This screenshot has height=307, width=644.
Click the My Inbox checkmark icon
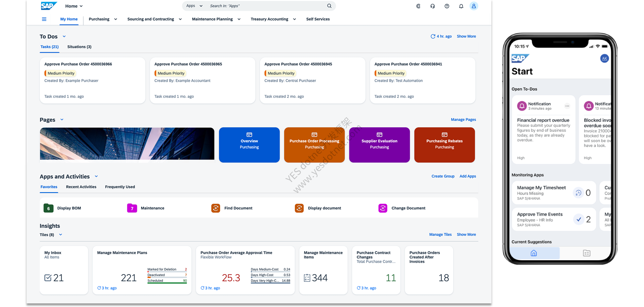coord(48,278)
